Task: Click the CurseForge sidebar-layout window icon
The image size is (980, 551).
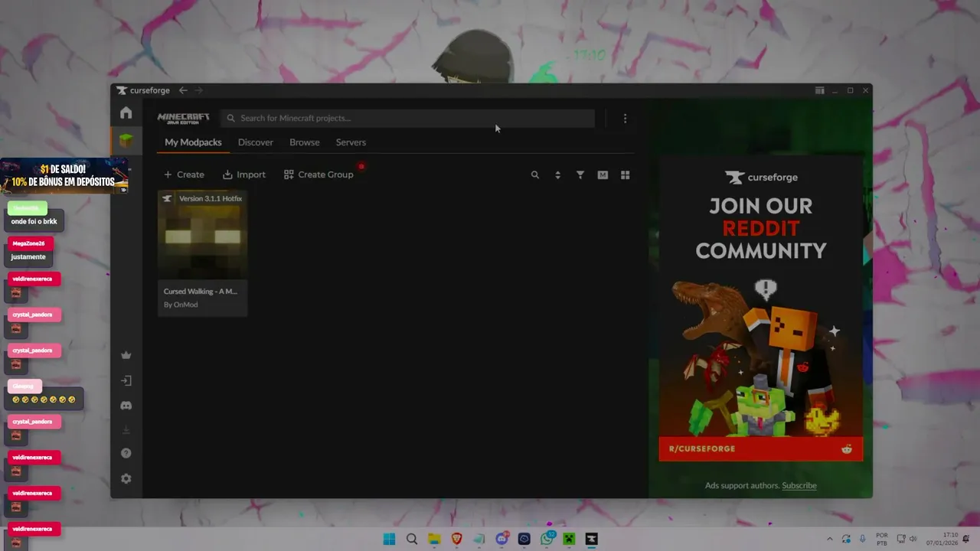Action: (819, 90)
